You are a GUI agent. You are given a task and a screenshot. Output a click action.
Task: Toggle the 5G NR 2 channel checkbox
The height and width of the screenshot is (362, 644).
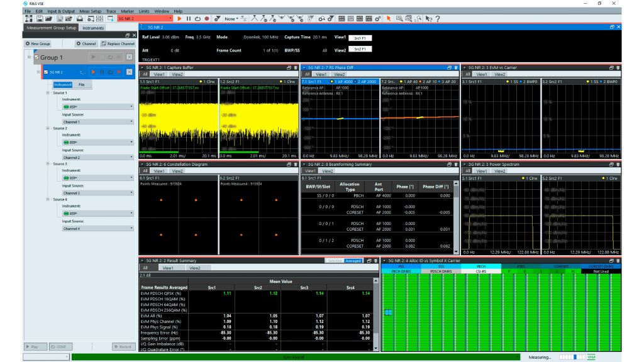point(46,72)
